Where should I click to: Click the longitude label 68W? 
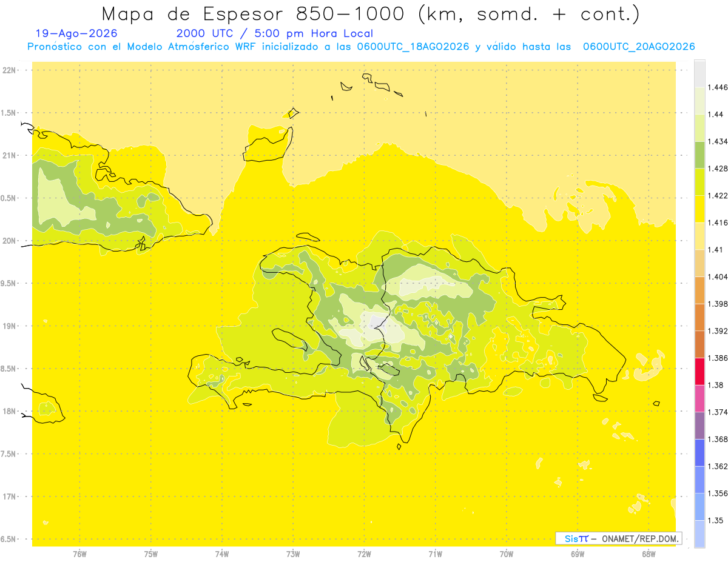pos(649,554)
